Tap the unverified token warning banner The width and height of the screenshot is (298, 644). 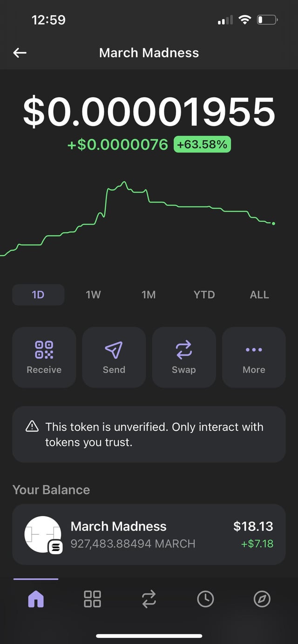pyautogui.click(x=149, y=434)
